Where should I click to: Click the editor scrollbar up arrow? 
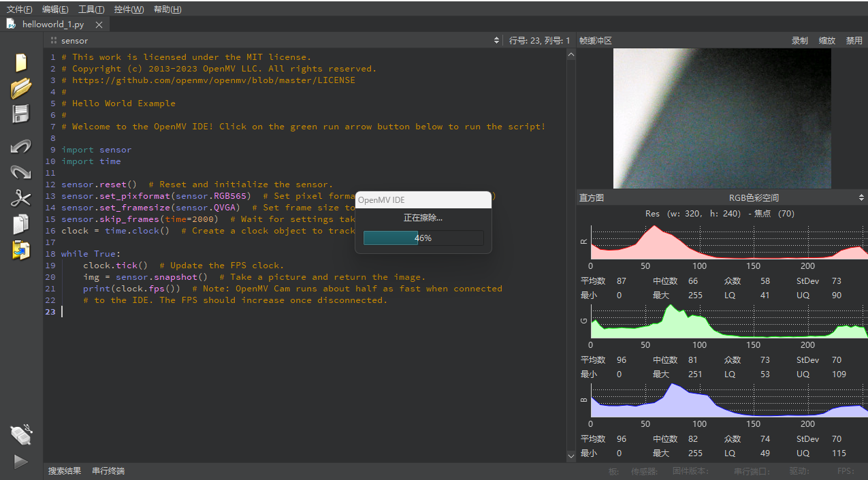571,55
